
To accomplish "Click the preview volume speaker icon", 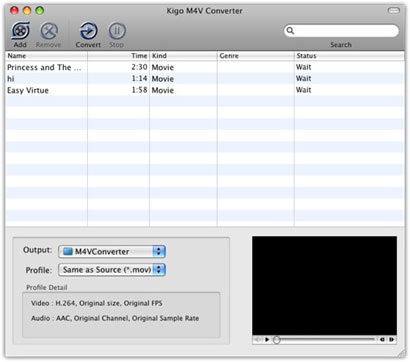I will pyautogui.click(x=258, y=340).
